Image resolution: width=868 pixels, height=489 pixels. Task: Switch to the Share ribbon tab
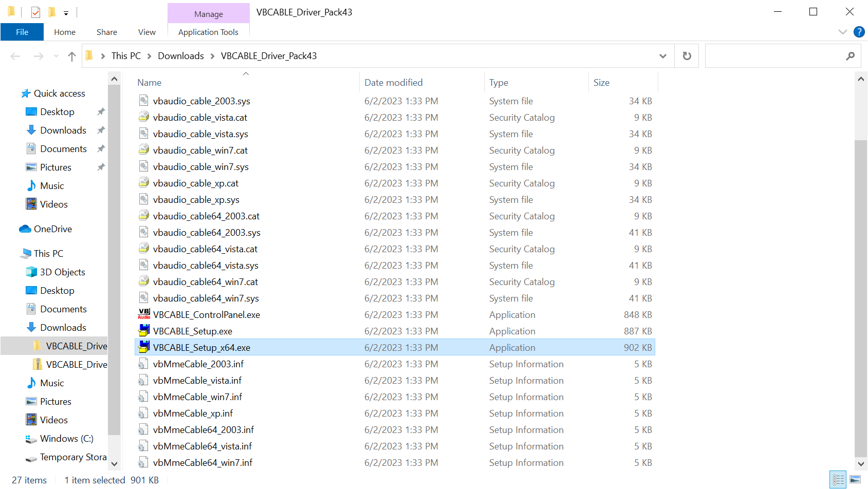pos(107,32)
